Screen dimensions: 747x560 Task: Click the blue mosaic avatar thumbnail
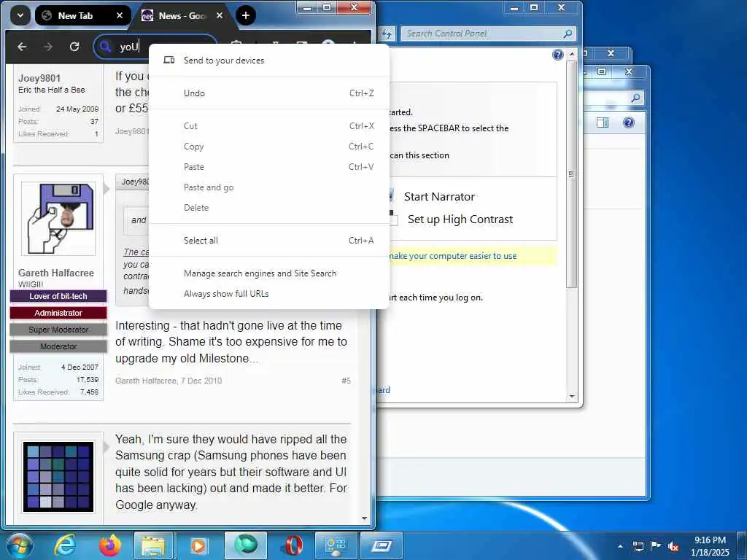pos(58,477)
